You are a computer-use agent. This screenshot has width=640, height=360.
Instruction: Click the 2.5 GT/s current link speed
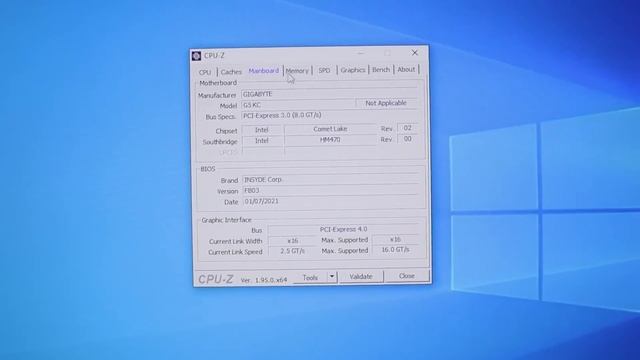point(293,251)
